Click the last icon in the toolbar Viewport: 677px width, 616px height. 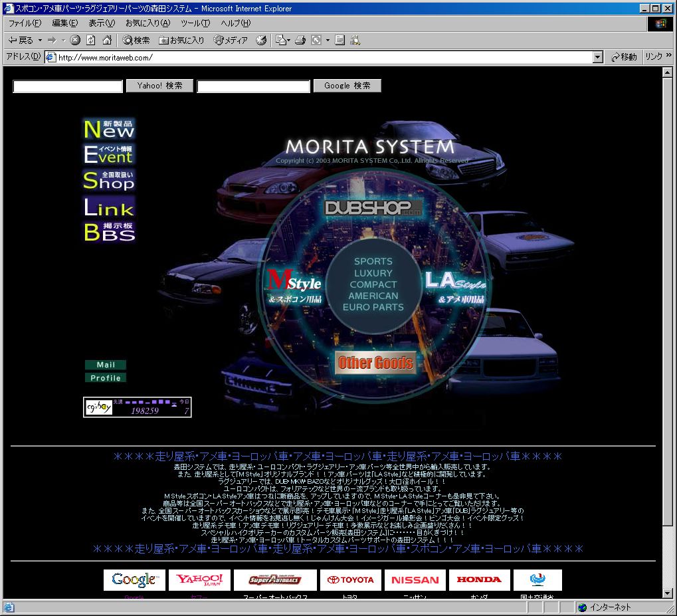pos(355,40)
